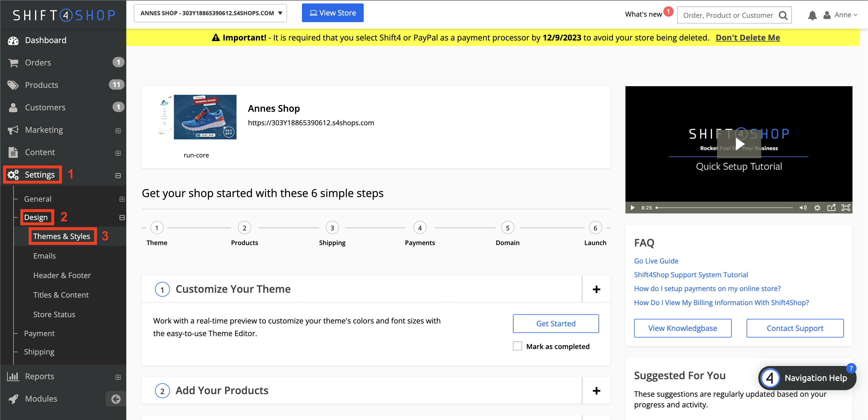868x420 pixels.
Task: Open Shipping settings
Action: coord(39,352)
